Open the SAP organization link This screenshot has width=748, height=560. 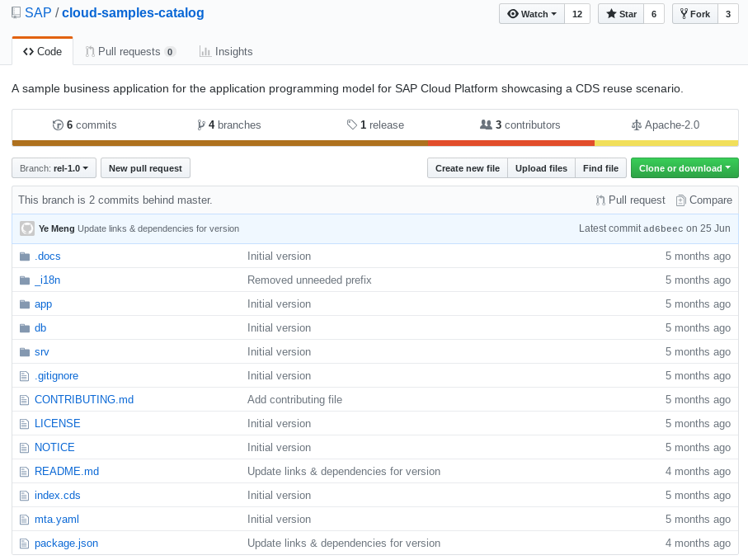pyautogui.click(x=38, y=12)
